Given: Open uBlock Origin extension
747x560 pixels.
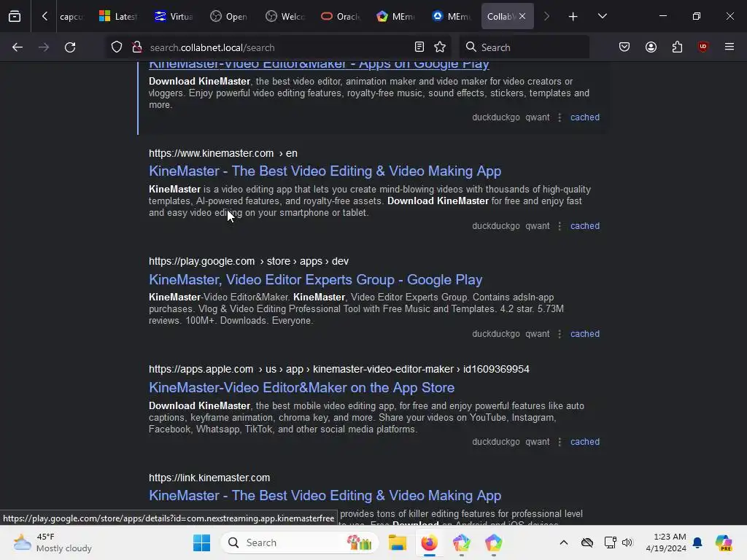Looking at the screenshot, I should click(703, 47).
